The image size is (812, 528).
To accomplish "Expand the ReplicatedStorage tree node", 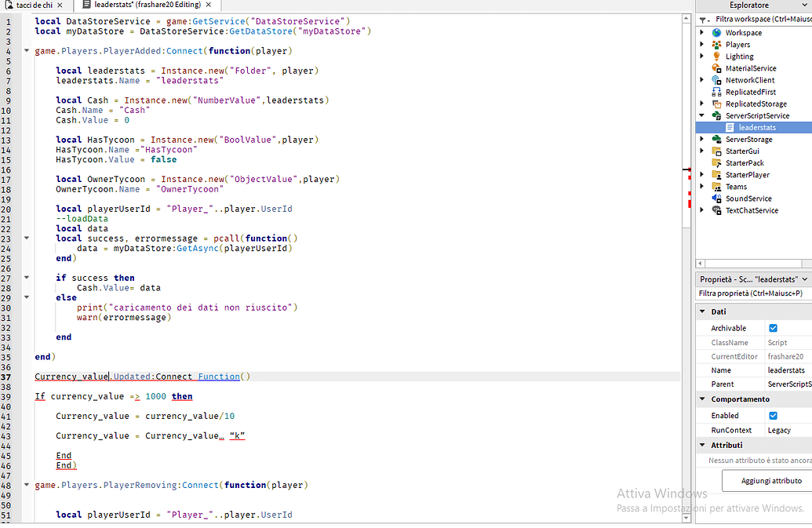I will pos(702,104).
